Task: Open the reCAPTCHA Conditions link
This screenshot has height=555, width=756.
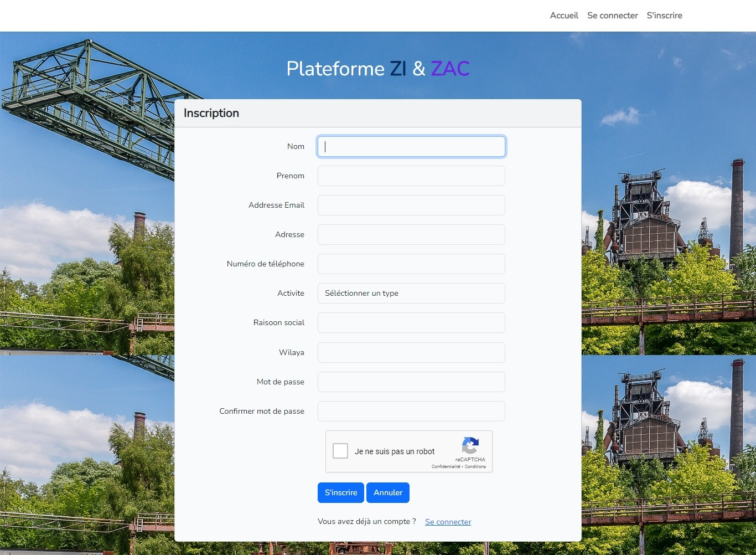Action: click(x=475, y=466)
